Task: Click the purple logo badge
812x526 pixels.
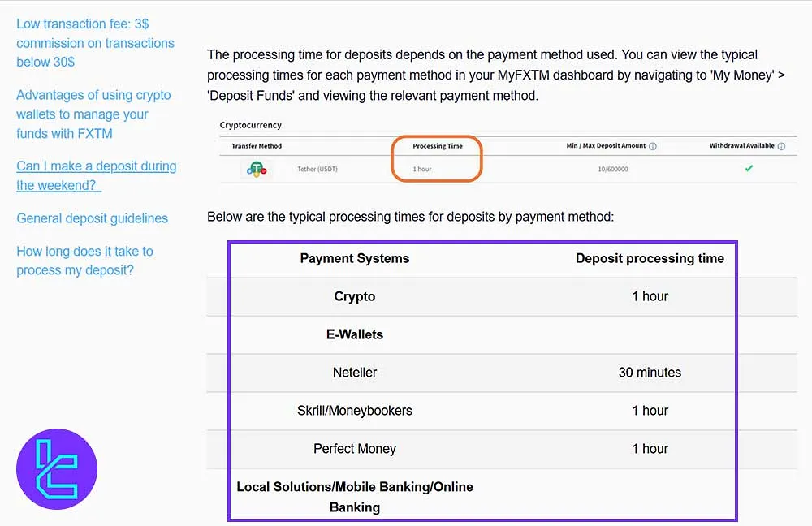Action: pos(57,468)
